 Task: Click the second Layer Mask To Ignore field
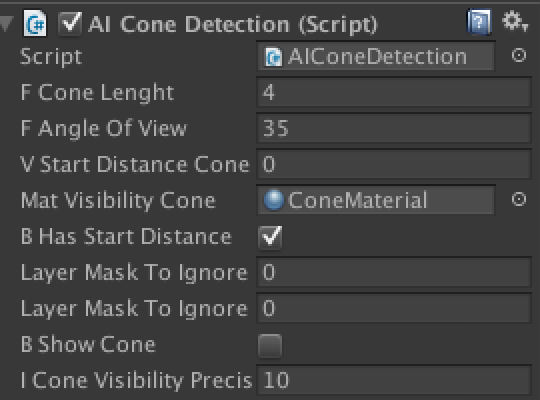394,308
